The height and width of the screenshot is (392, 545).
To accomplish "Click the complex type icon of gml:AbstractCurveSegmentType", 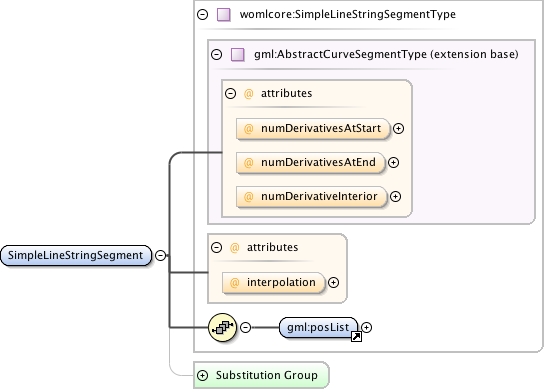I will pos(238,55).
